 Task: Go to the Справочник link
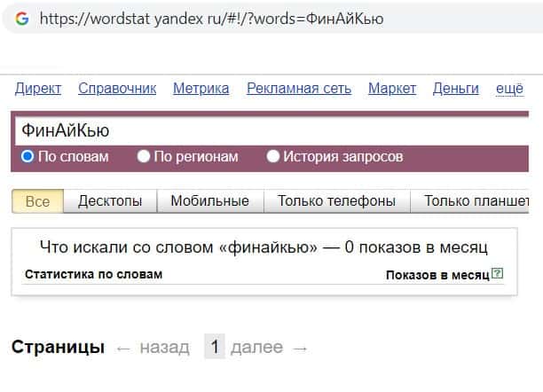(x=117, y=88)
